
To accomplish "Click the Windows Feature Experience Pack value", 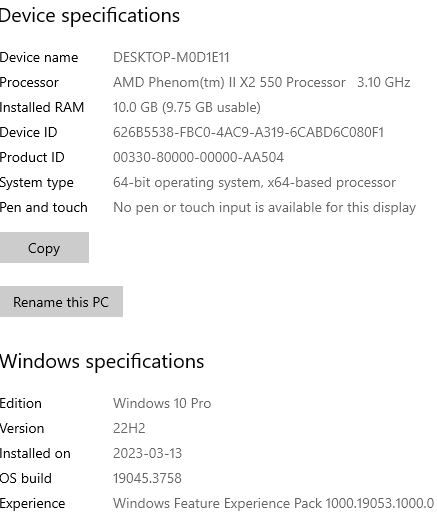I will point(273,503).
